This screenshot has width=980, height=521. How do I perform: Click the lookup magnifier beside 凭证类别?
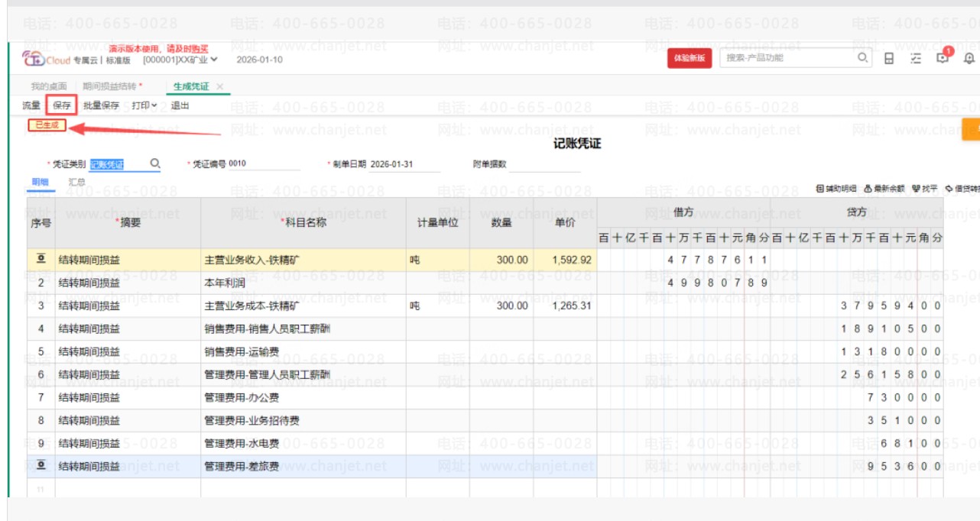pyautogui.click(x=154, y=163)
